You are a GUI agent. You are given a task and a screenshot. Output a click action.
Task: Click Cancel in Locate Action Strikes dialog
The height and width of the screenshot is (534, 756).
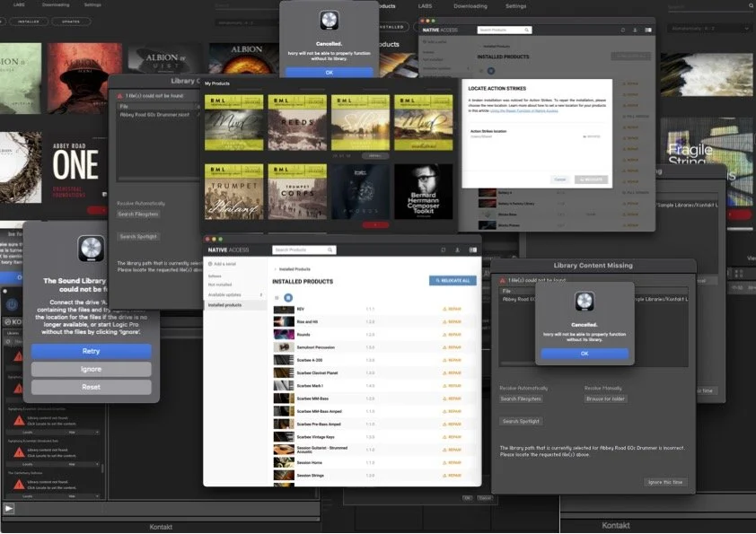pos(559,179)
